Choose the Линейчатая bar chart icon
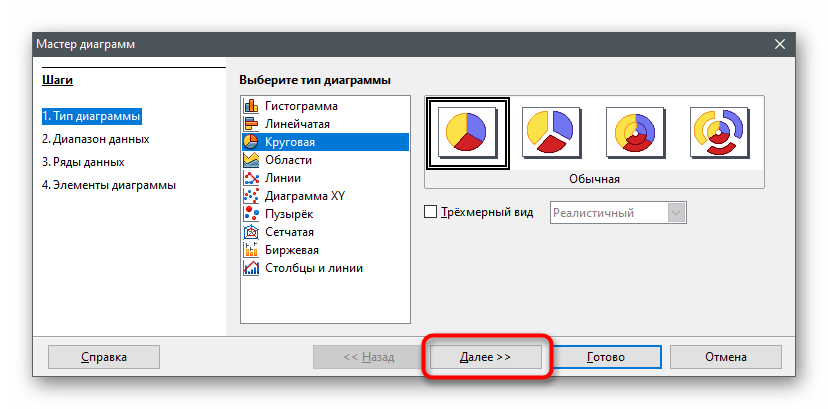 pyautogui.click(x=251, y=124)
